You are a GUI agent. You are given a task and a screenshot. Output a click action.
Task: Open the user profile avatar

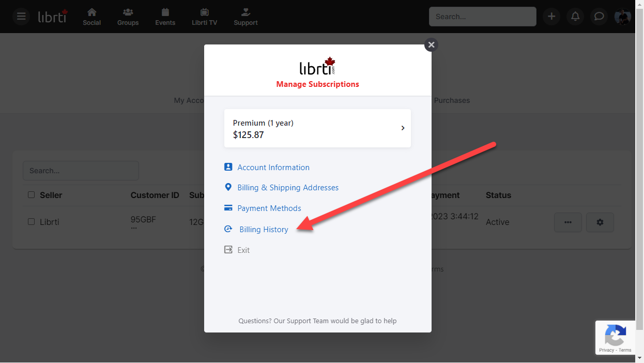(623, 17)
